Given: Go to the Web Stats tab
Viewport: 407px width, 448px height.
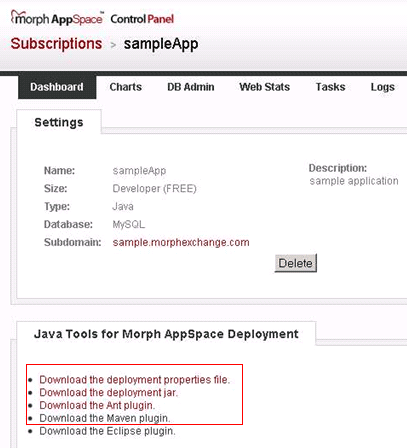Looking at the screenshot, I should (265, 87).
